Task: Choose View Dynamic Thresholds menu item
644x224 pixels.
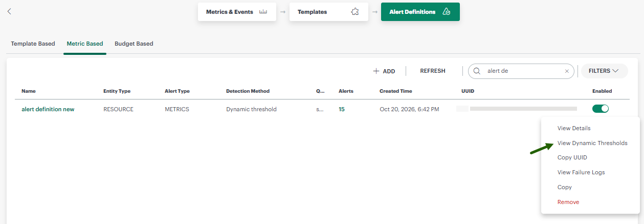Action: (592, 143)
